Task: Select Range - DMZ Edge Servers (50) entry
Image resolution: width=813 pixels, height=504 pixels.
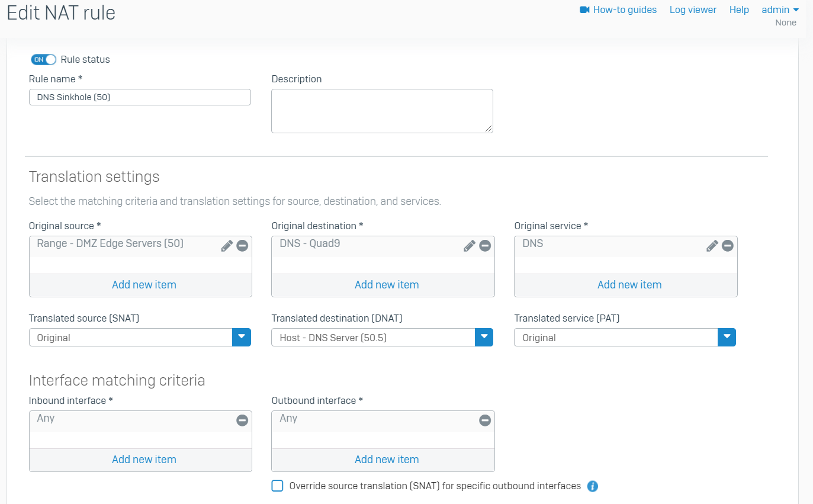Action: tap(110, 243)
